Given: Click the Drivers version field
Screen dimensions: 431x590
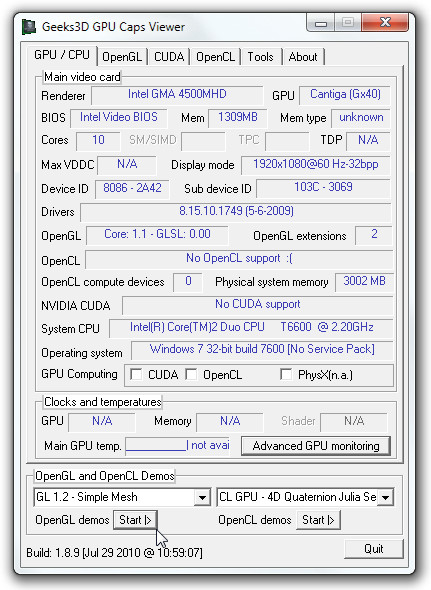Looking at the screenshot, I should click(236, 211).
